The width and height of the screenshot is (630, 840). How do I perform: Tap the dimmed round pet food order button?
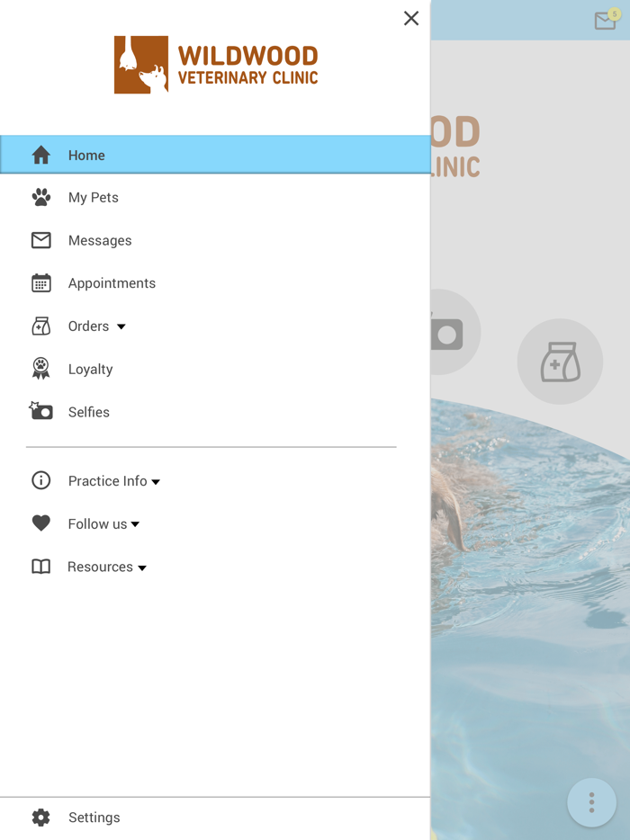tap(560, 362)
